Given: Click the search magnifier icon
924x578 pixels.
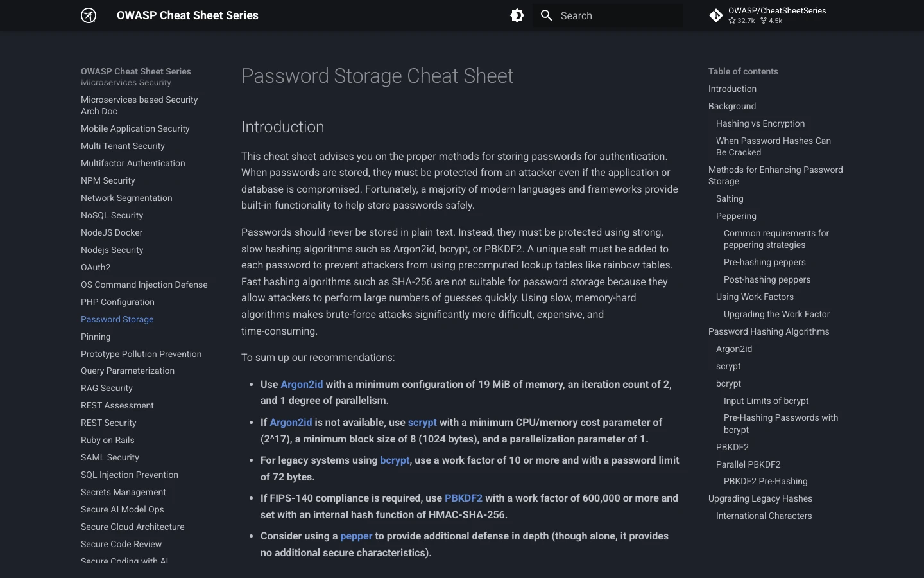Looking at the screenshot, I should coord(547,15).
